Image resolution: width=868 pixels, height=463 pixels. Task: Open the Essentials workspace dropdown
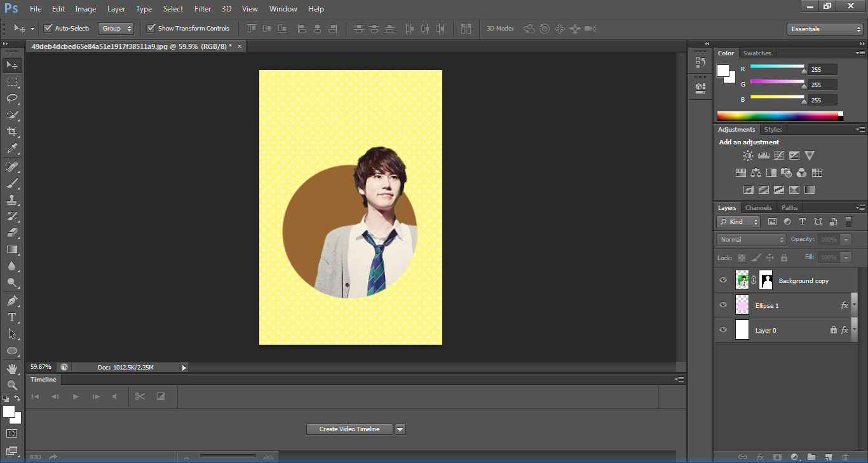tap(824, 29)
